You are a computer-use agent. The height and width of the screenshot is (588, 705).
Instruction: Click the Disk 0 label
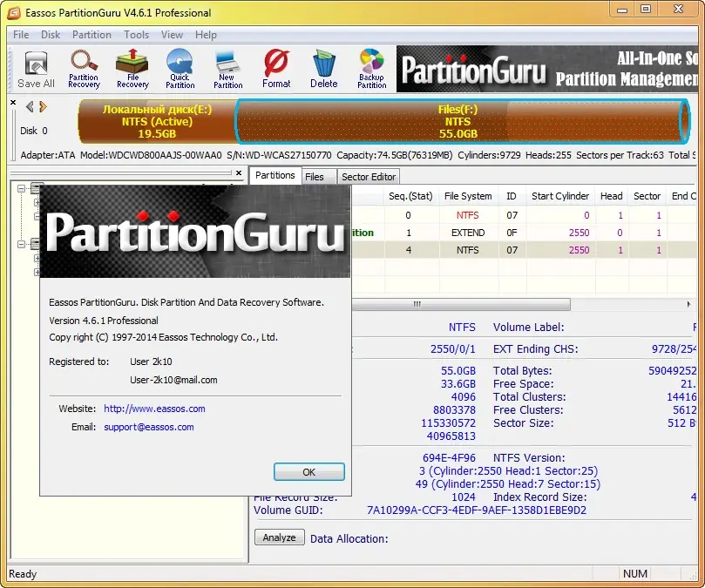pyautogui.click(x=34, y=131)
